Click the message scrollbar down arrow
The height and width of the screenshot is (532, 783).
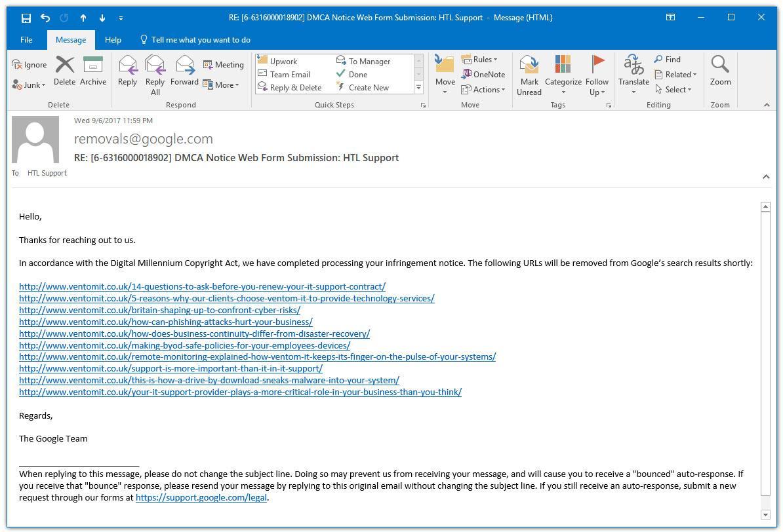[x=765, y=515]
